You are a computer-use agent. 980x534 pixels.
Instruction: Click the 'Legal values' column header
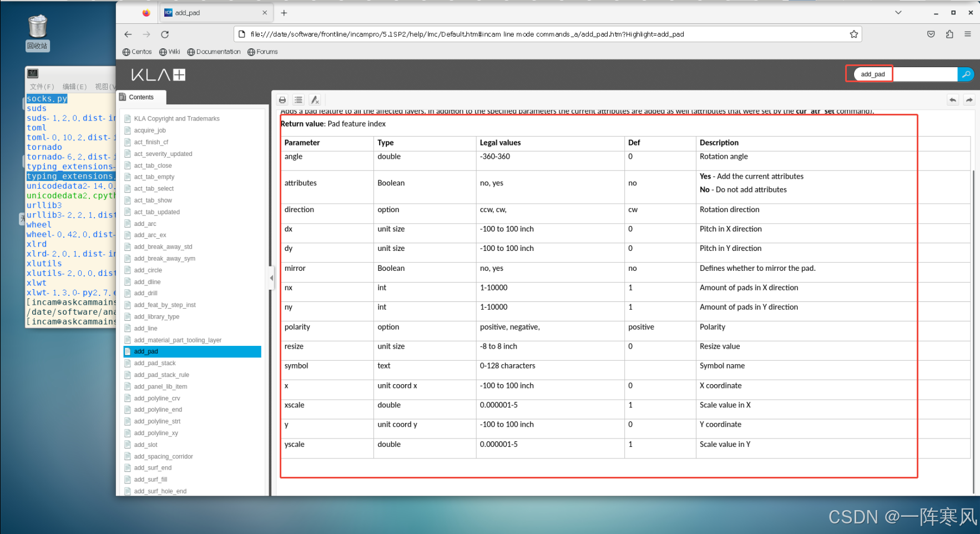coord(550,143)
